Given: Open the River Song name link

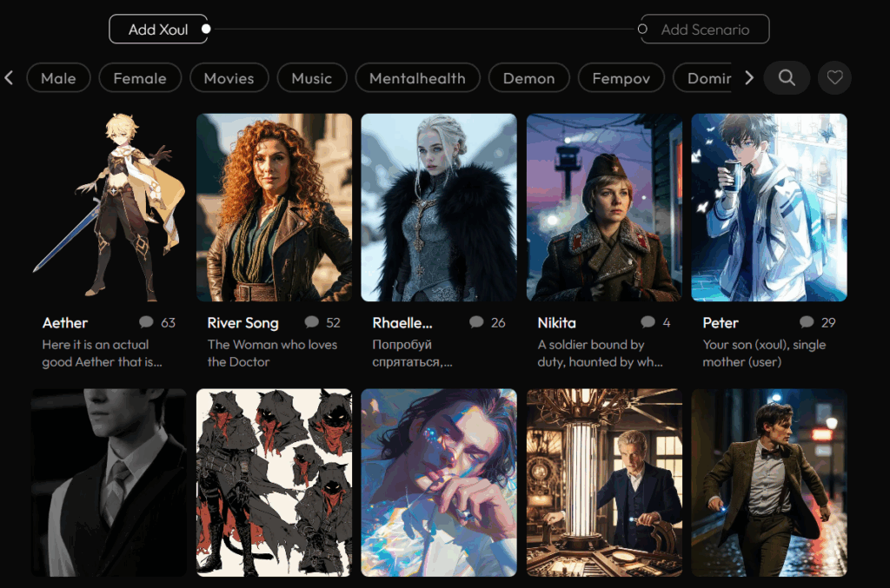Looking at the screenshot, I should pyautogui.click(x=242, y=323).
